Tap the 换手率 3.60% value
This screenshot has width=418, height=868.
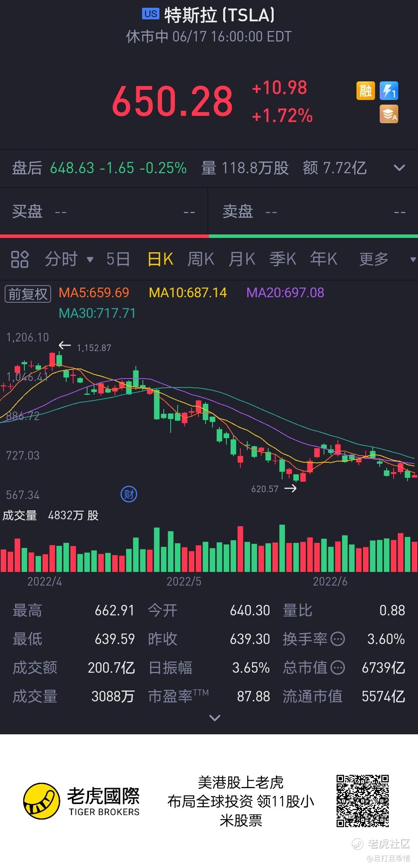(x=386, y=639)
